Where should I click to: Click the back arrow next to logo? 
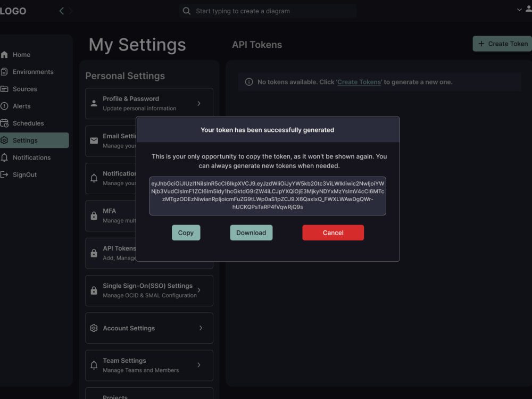(61, 11)
